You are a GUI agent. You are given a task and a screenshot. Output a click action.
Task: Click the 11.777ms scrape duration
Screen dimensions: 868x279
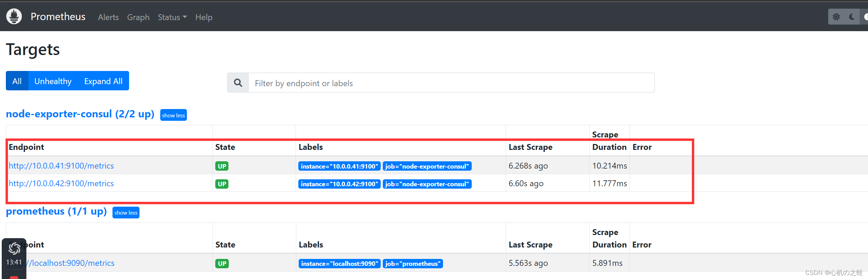click(609, 183)
